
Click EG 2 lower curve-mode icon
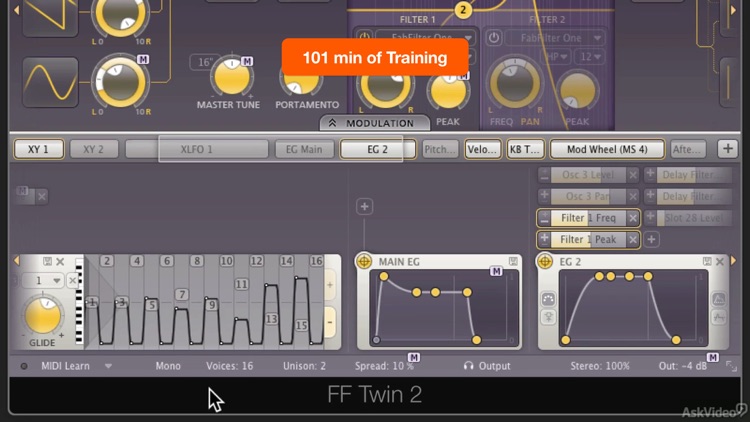tap(718, 317)
